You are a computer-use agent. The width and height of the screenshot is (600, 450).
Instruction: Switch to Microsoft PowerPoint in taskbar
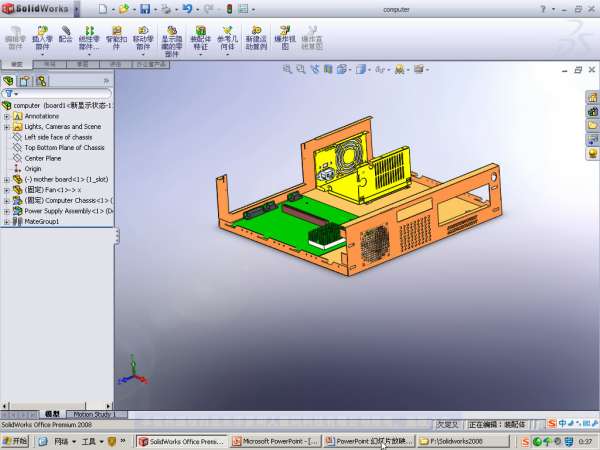click(279, 441)
